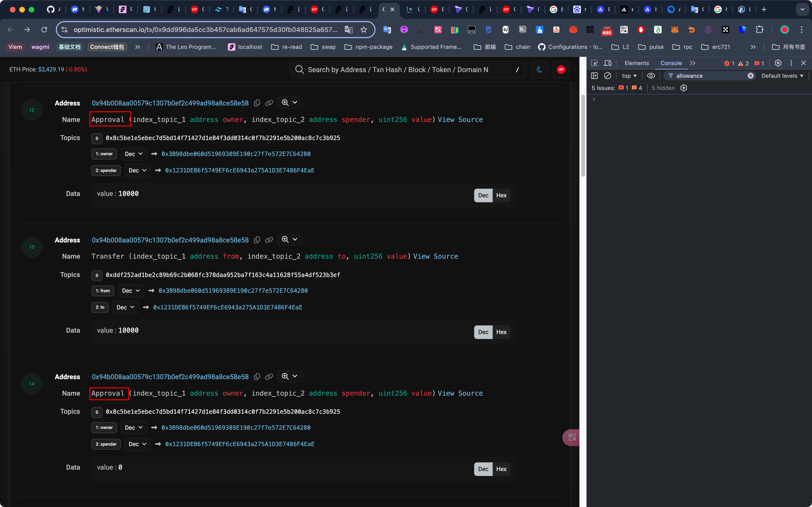Open Dec dropdown for log 12 owner topic

click(134, 154)
